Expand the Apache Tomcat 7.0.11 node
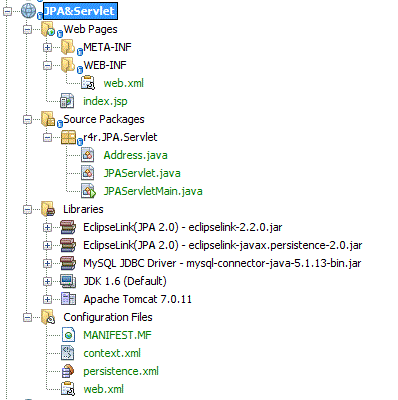The width and height of the screenshot is (398, 400). tap(47, 299)
